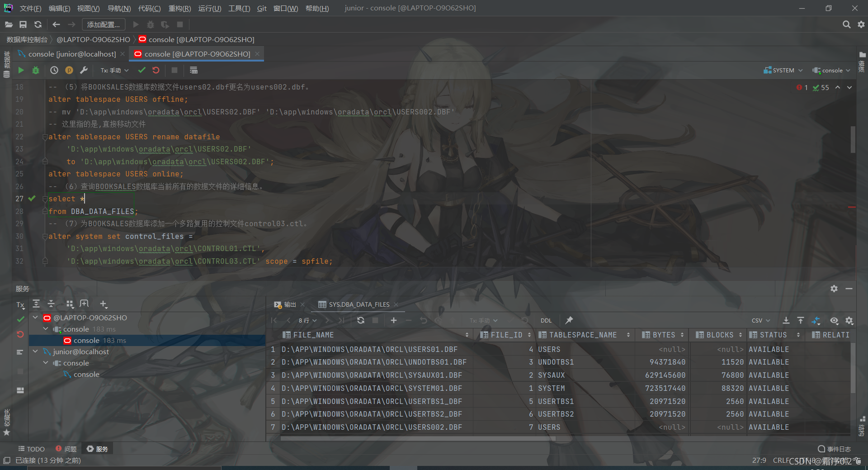This screenshot has width=868, height=470.
Task: Open Search Everywhere magnifier icon
Action: point(846,24)
